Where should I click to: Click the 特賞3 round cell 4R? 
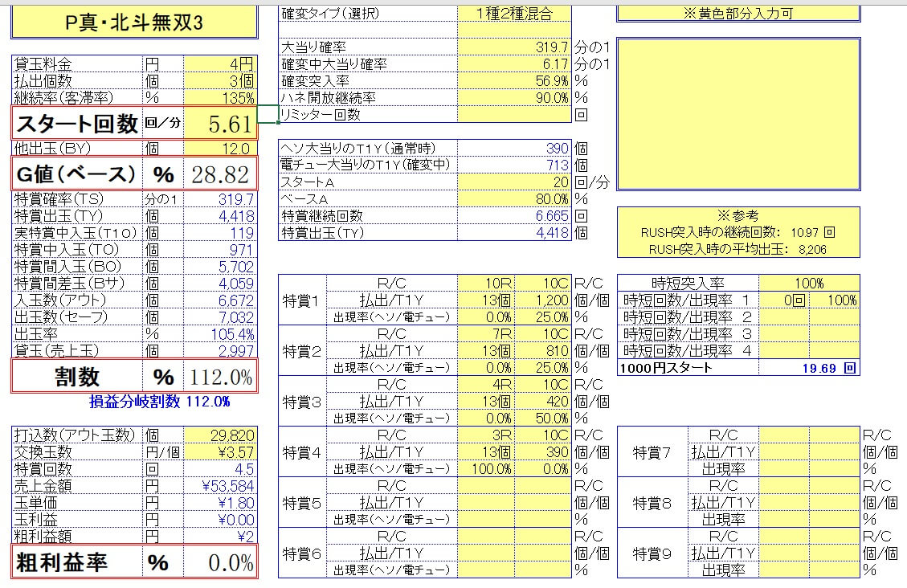[486, 385]
